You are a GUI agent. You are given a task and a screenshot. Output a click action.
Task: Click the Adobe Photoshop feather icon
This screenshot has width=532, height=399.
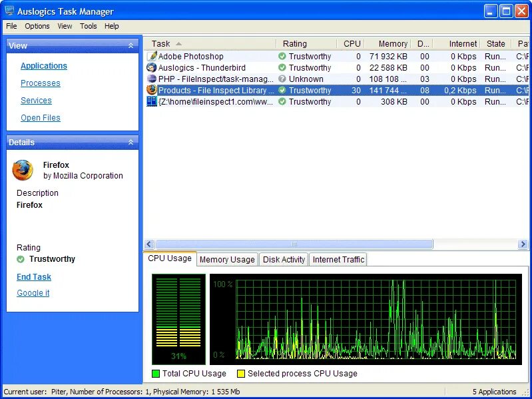tap(152, 56)
